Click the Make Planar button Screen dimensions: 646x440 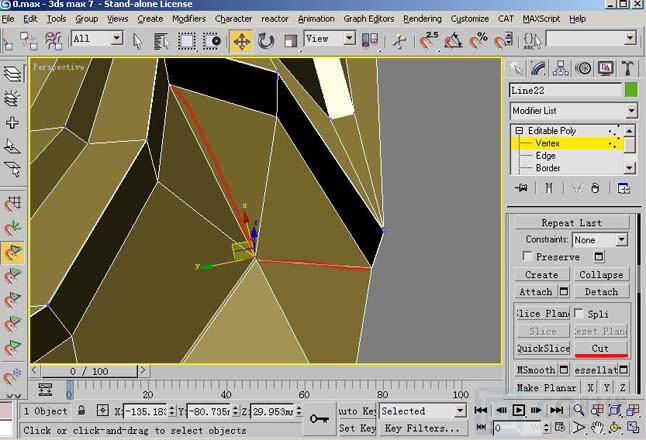[x=546, y=388]
